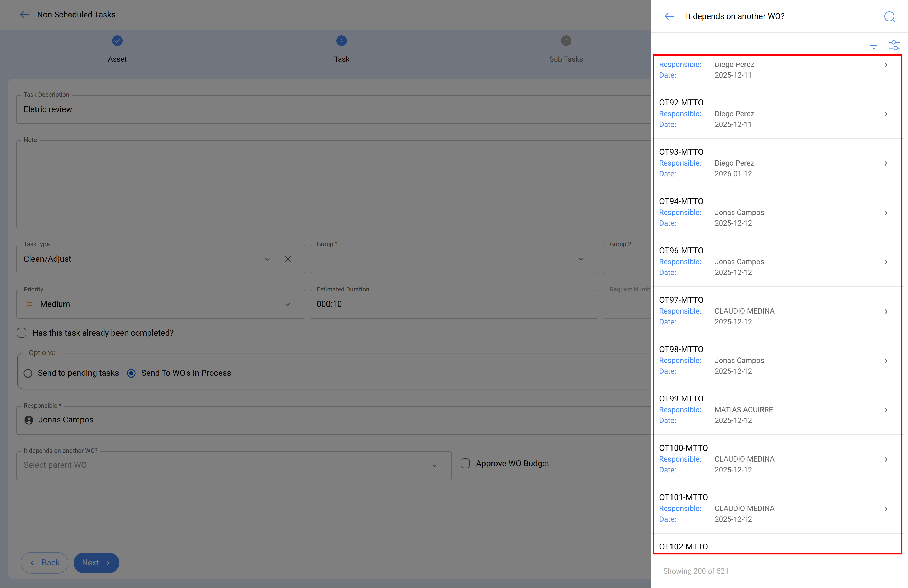Click the orange Medium priority indicator
The height and width of the screenshot is (588, 908).
tap(30, 304)
